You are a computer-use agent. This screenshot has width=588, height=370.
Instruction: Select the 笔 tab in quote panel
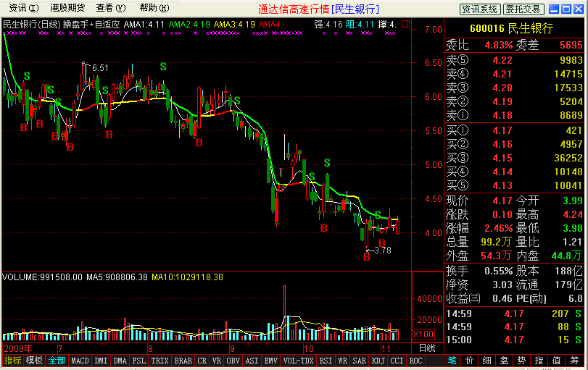pyautogui.click(x=452, y=361)
